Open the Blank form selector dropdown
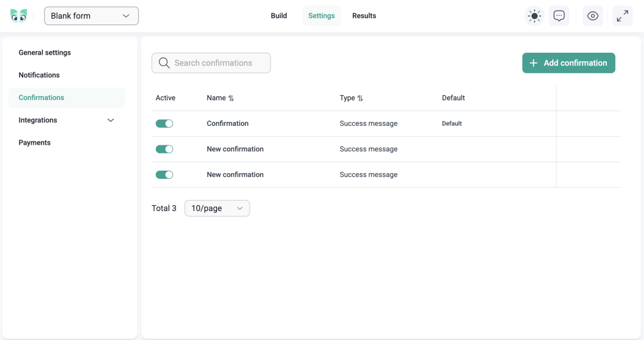 point(91,16)
